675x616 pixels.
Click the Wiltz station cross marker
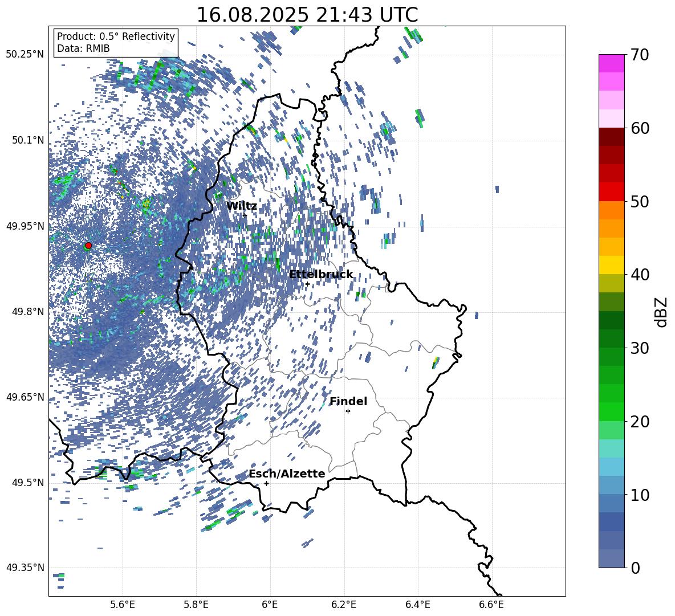tap(245, 215)
